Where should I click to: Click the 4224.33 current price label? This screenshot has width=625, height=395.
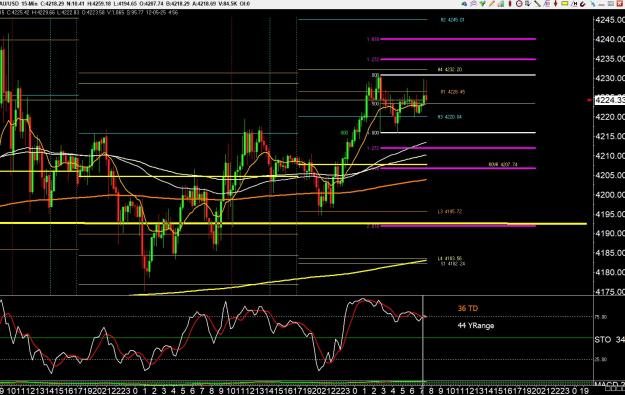pyautogui.click(x=609, y=100)
